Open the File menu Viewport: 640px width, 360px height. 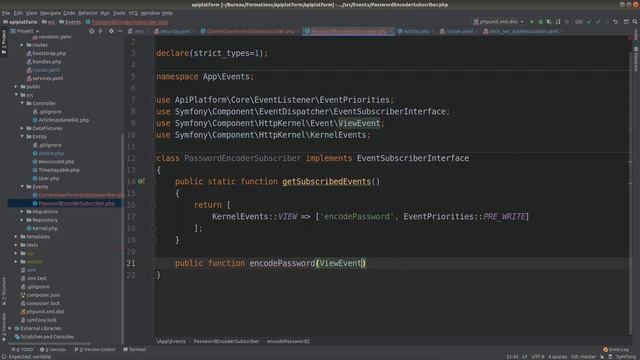click(6, 13)
